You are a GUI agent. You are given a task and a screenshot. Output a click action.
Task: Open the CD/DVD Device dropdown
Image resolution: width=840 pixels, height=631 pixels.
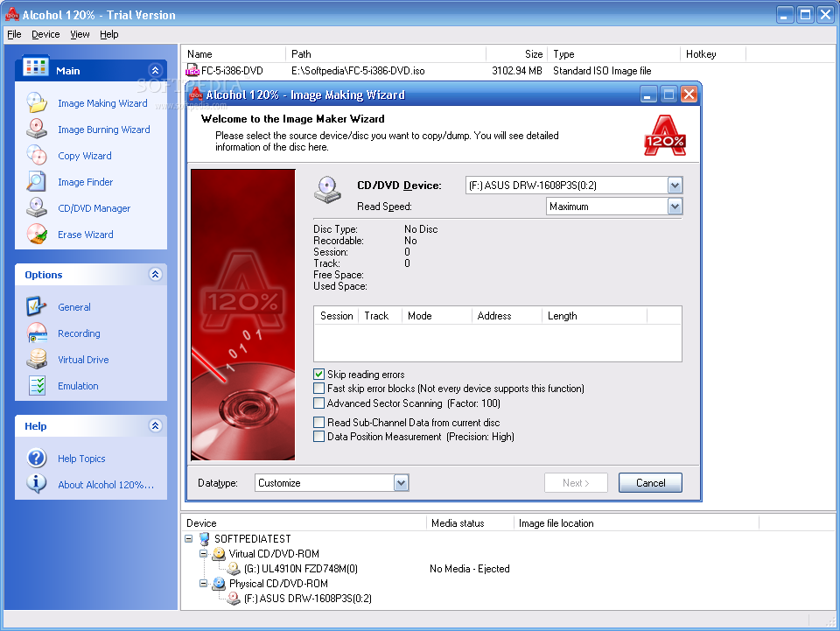674,186
